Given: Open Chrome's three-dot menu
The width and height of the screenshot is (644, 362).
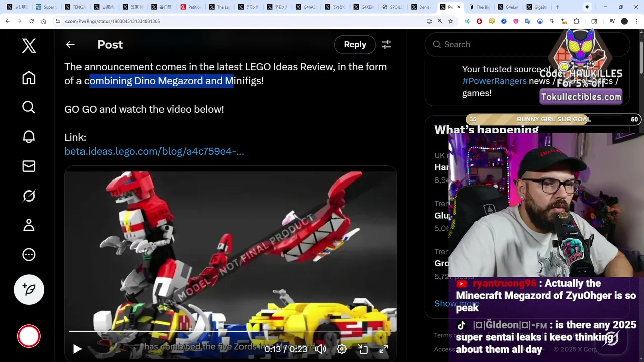Looking at the screenshot, I should pos(636,21).
